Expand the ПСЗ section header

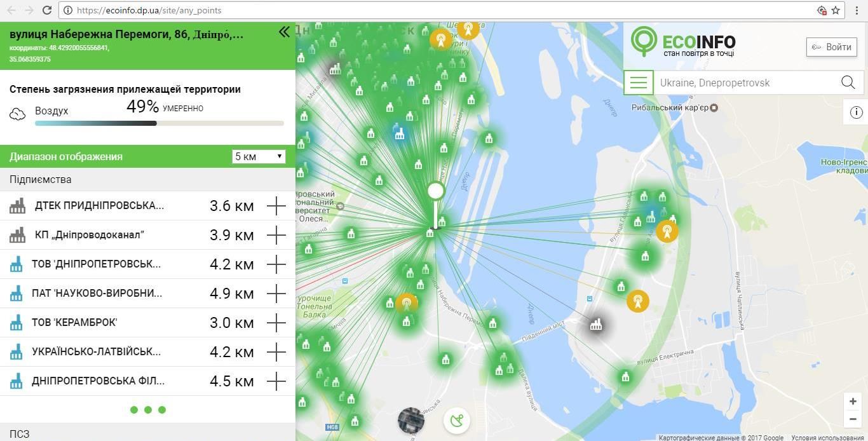(147, 433)
